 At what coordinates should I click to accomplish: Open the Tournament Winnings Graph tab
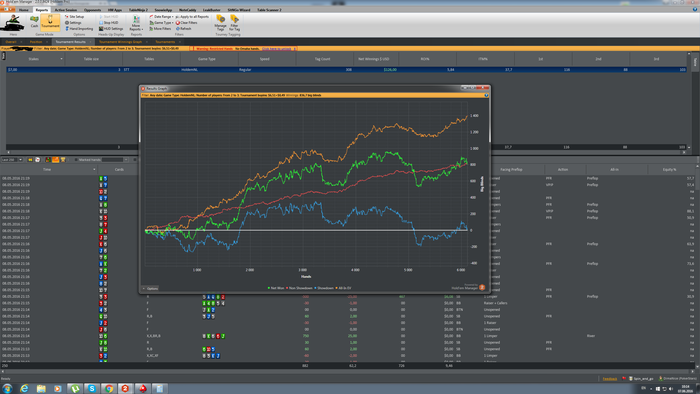point(121,42)
